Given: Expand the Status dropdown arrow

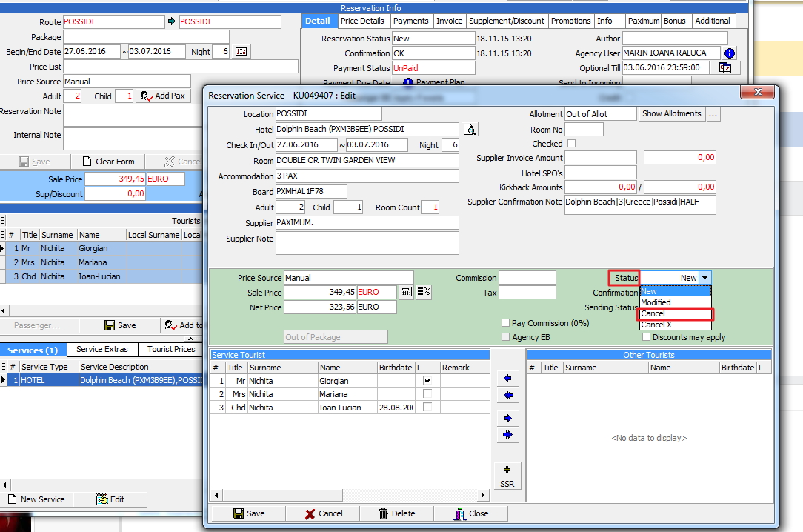Looking at the screenshot, I should coord(705,278).
